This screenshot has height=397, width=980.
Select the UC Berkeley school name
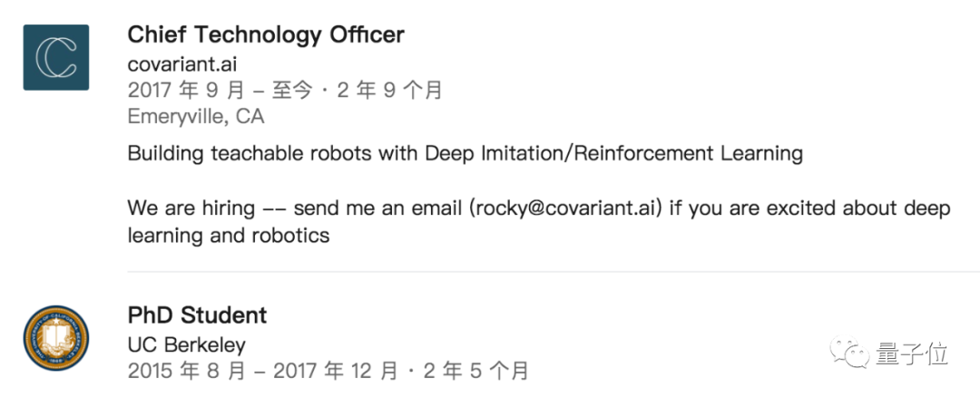pos(186,345)
